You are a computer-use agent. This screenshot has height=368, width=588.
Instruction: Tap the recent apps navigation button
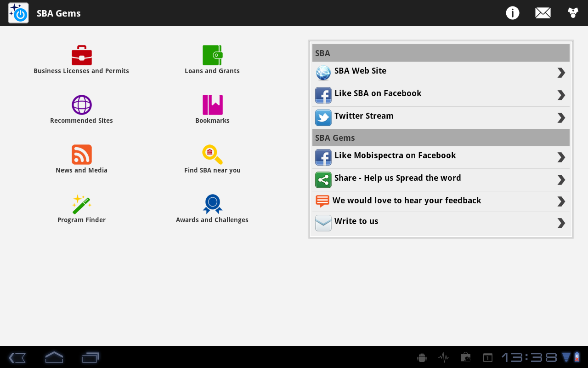pos(90,357)
